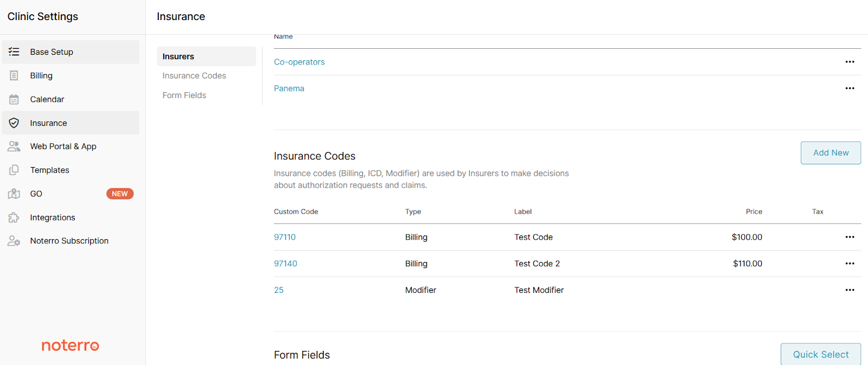Click the Quick Select button
Image resolution: width=868 pixels, height=365 pixels.
click(x=821, y=355)
